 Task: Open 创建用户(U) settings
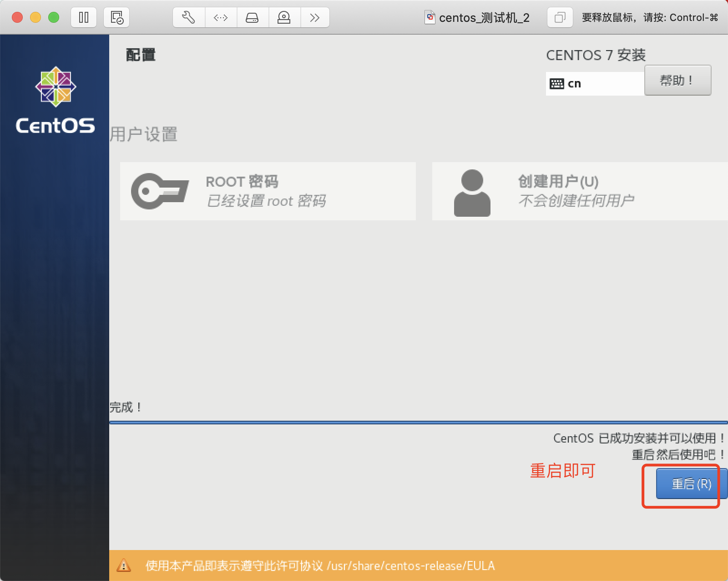click(580, 191)
